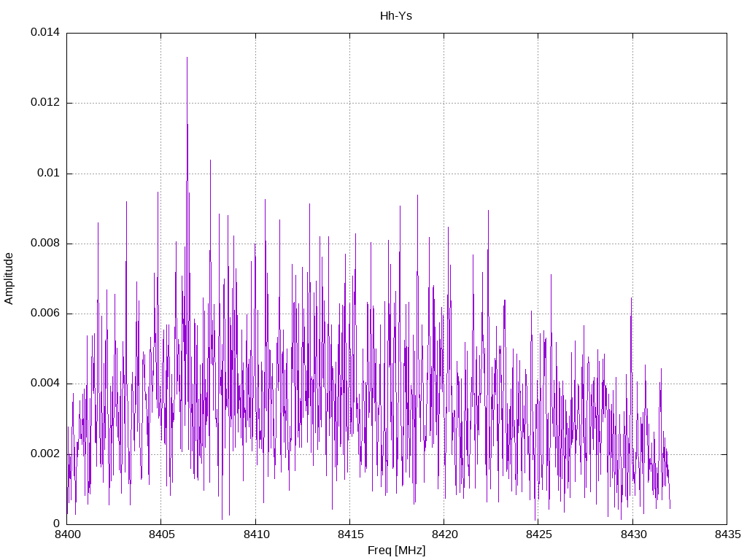
Task: Click the 0.004 y-axis tick label
Action: click(x=45, y=384)
